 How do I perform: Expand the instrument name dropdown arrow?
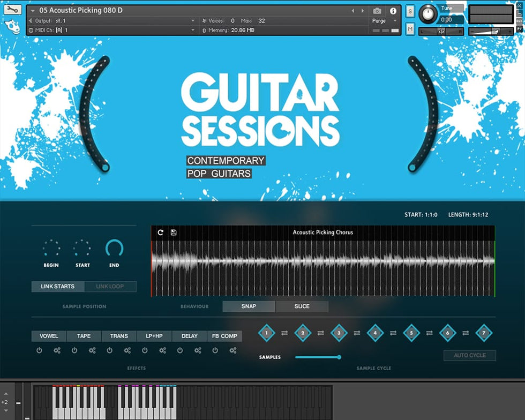pyautogui.click(x=34, y=11)
